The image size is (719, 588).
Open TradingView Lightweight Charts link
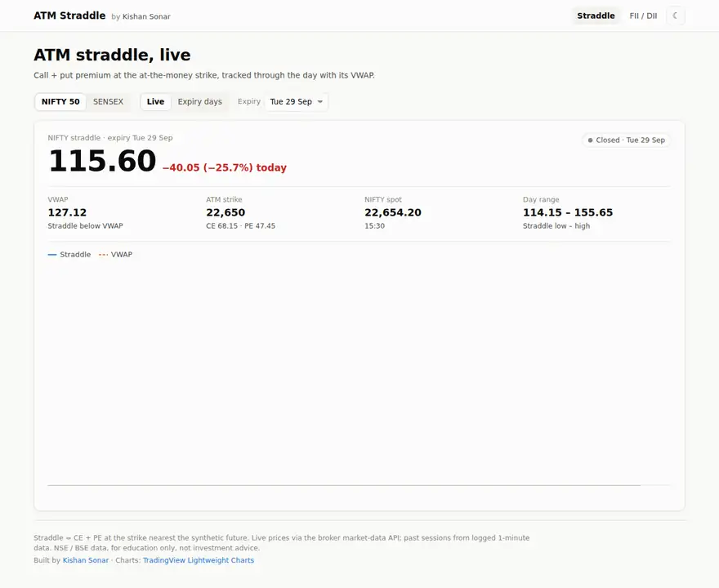tap(199, 560)
